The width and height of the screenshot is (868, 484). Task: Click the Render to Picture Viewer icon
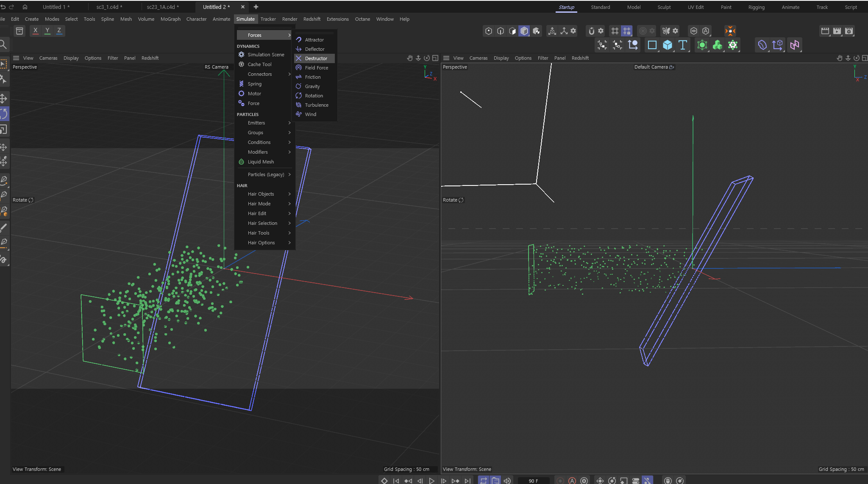coord(837,31)
